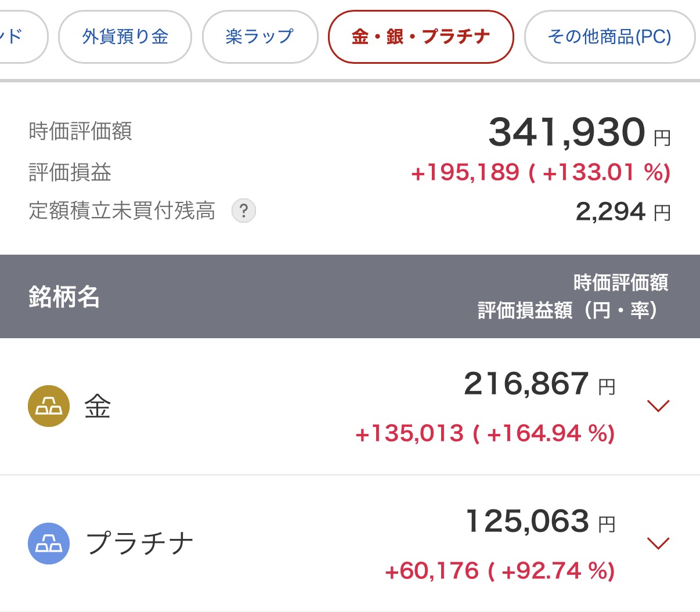Click the 銘柄名 column header
The image size is (700, 612).
(64, 296)
